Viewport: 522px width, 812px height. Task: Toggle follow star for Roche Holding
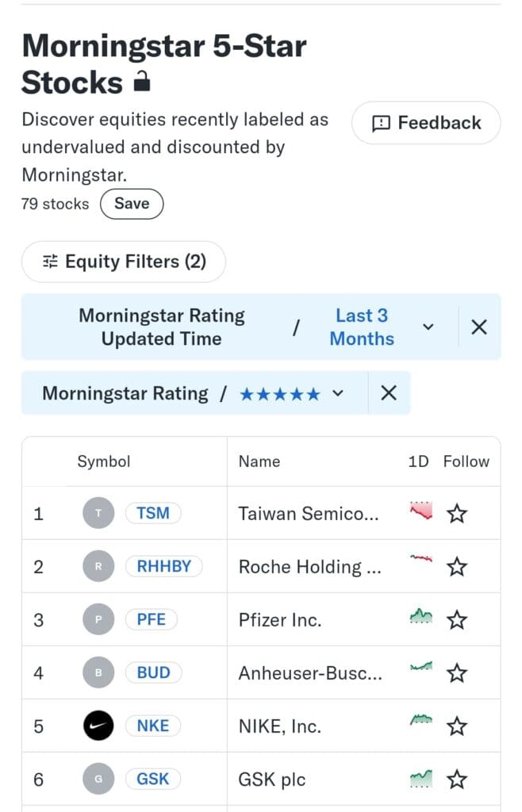point(457,566)
